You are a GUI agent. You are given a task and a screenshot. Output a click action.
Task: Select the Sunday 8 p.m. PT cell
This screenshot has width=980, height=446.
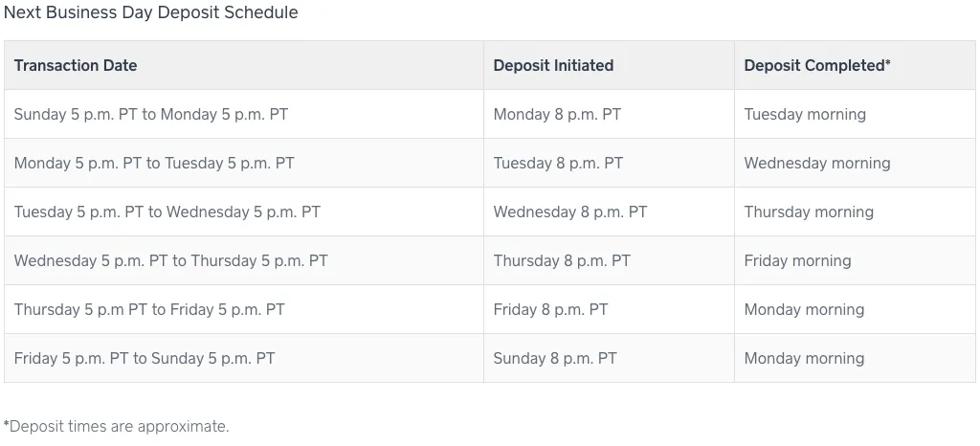pyautogui.click(x=609, y=358)
